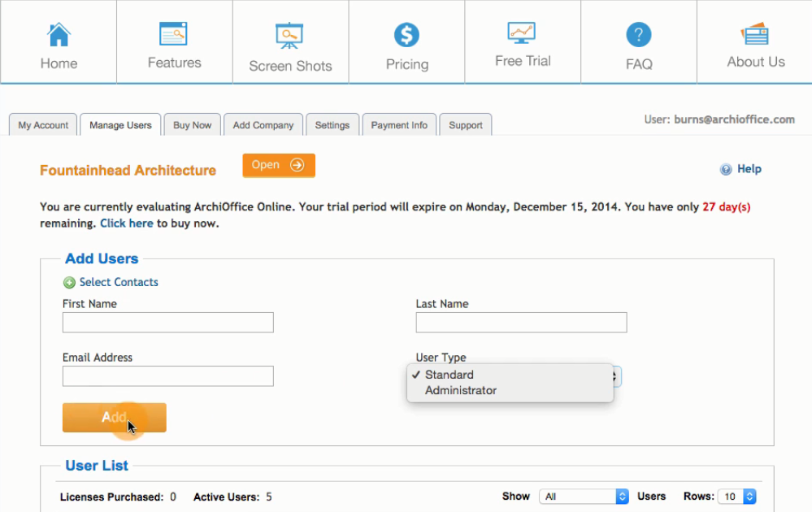
Task: Click the Select Contacts link
Action: pos(119,282)
